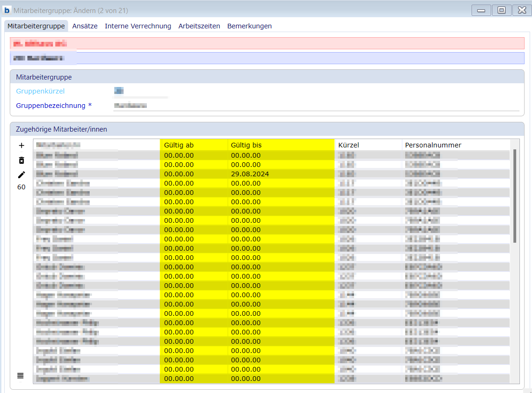Image resolution: width=532 pixels, height=393 pixels.
Task: Focus the Gruppenbezeichnung text field
Action: click(316, 106)
